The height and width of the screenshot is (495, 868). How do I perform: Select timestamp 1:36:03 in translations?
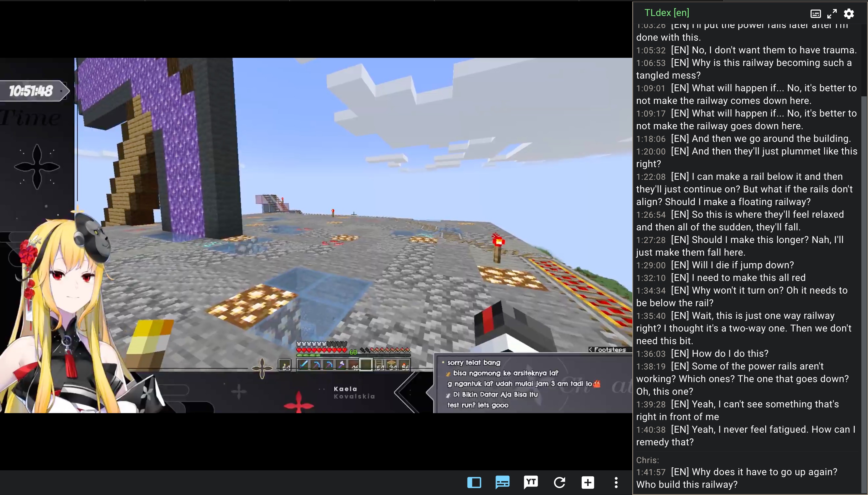(651, 354)
